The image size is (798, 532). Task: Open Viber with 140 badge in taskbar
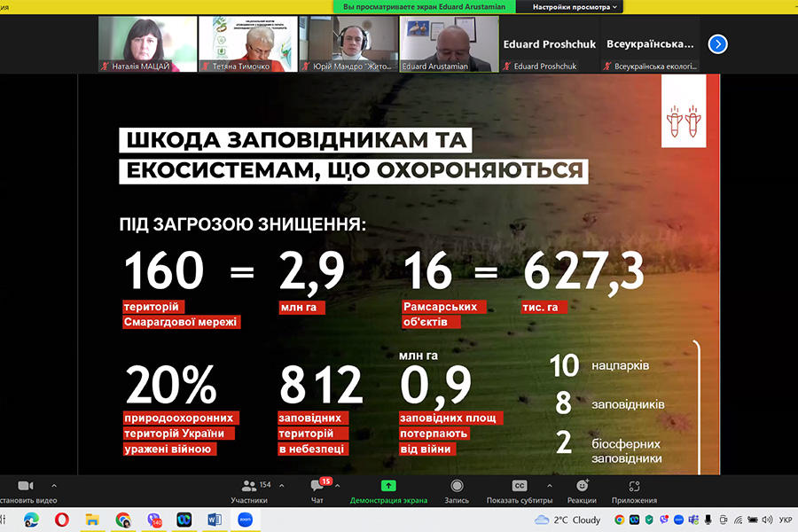pos(153,520)
